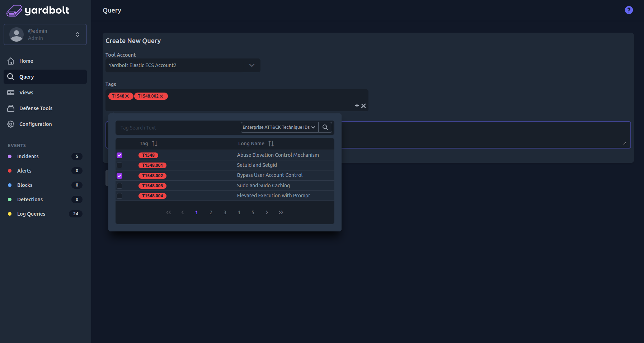This screenshot has height=343, width=644.
Task: Open the Tool Account dropdown
Action: (183, 65)
